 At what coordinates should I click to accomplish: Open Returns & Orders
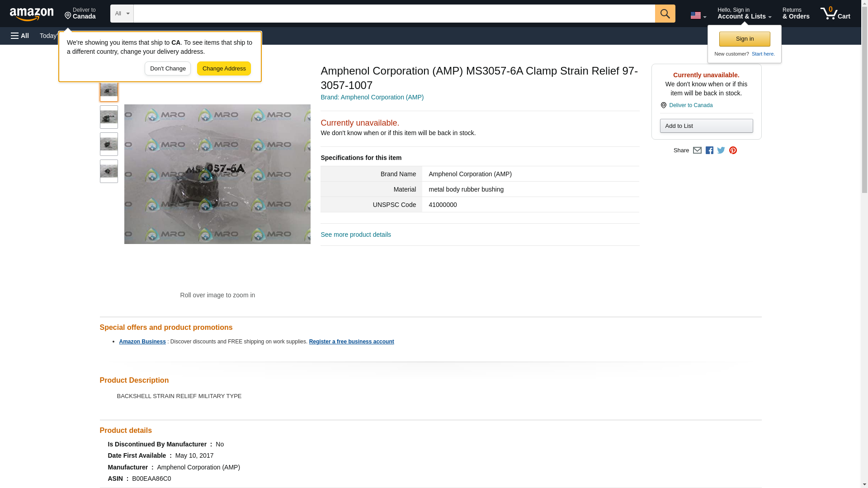(x=796, y=14)
